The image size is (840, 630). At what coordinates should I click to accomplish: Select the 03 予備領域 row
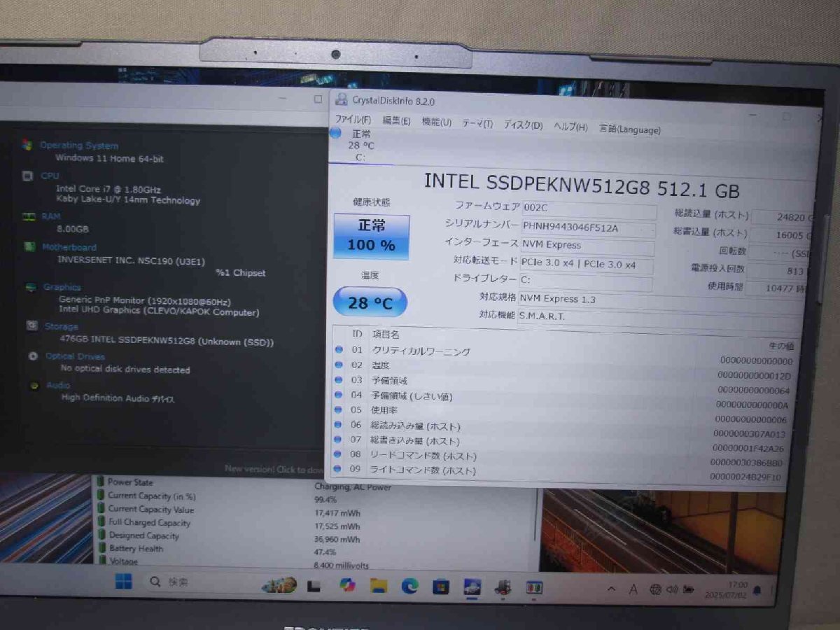(x=563, y=384)
